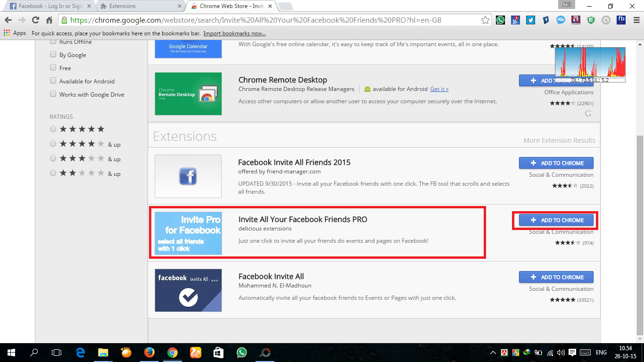Screen dimensions: 644x362
Task: Open the 'Chrome Remote Desktop' title
Action: pyautogui.click(x=283, y=80)
